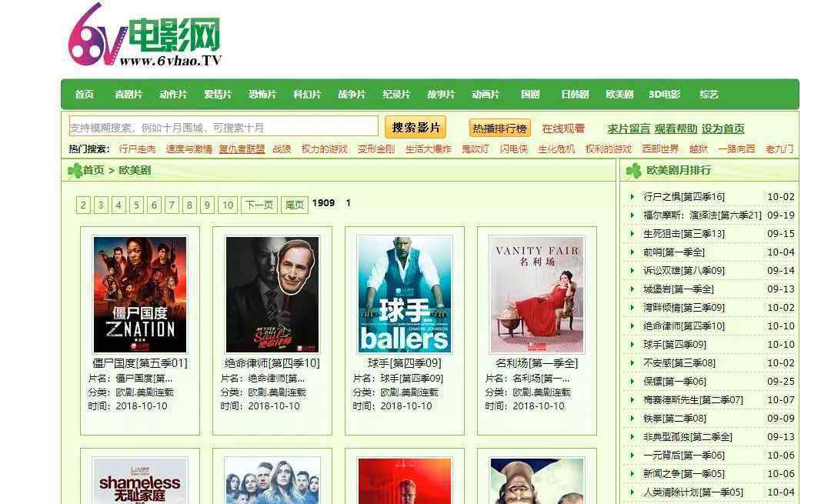
Task: Click the clover icon next to 欧美剧月排行
Action: click(633, 171)
